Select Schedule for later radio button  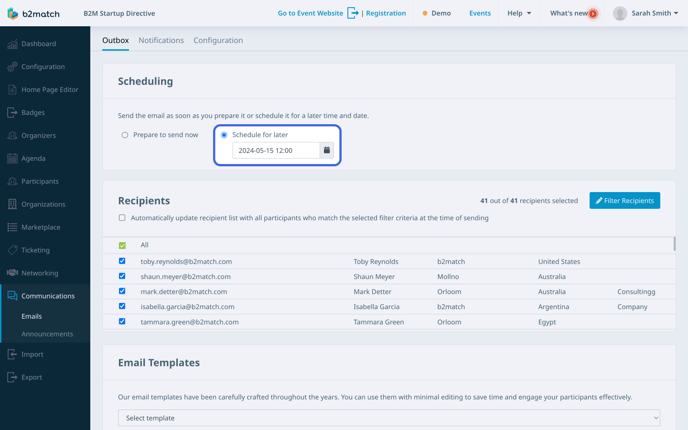(224, 135)
